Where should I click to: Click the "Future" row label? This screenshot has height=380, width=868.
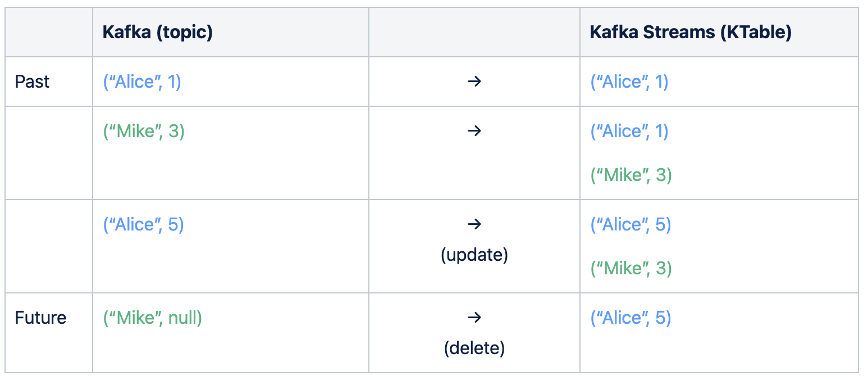coord(40,318)
